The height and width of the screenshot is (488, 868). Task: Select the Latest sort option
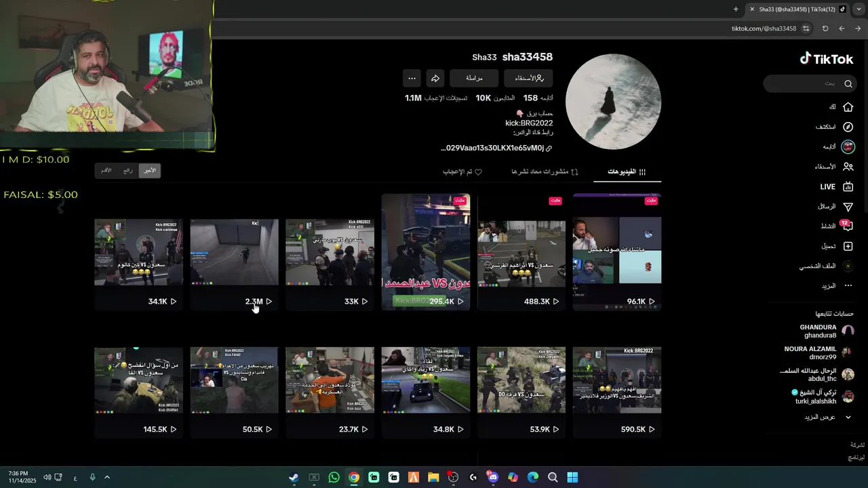[150, 171]
